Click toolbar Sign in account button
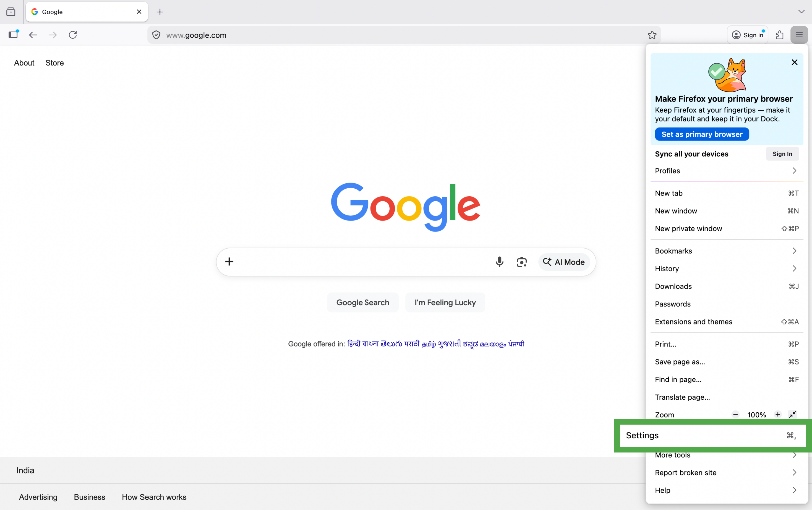This screenshot has width=812, height=510. click(x=747, y=35)
